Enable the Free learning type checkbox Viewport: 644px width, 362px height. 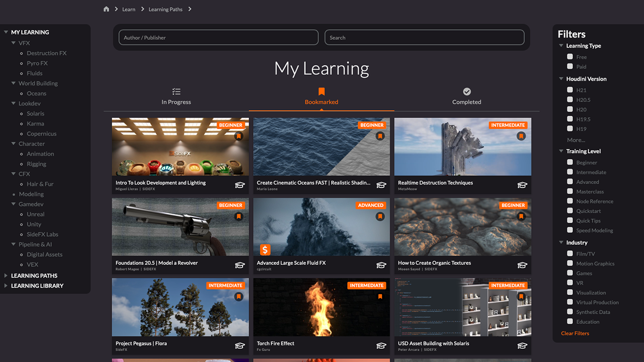(570, 57)
